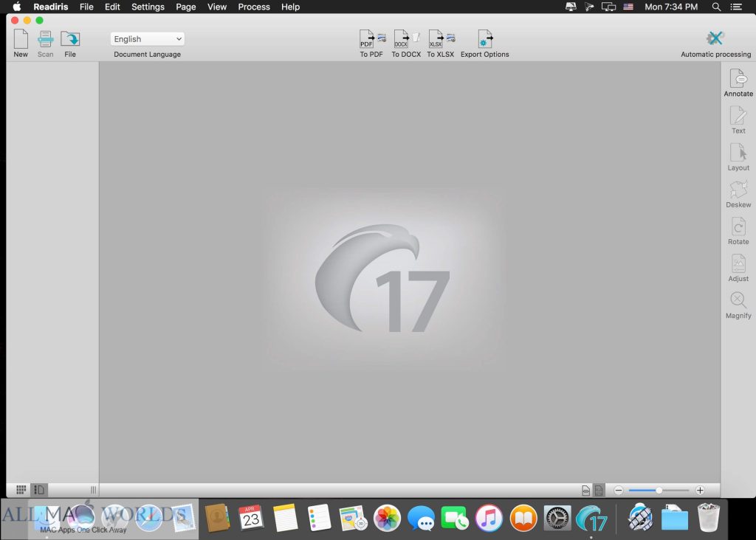
Task: Select the Text tool
Action: click(x=738, y=120)
